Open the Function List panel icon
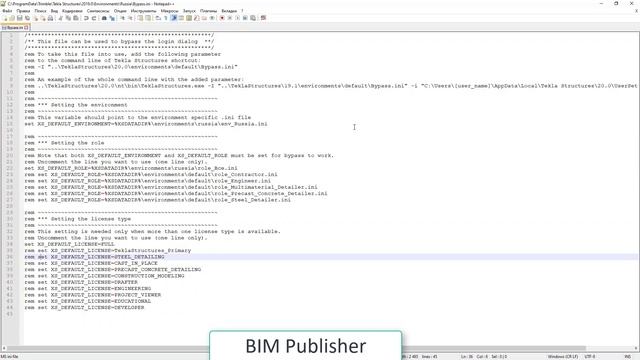 click(x=196, y=18)
